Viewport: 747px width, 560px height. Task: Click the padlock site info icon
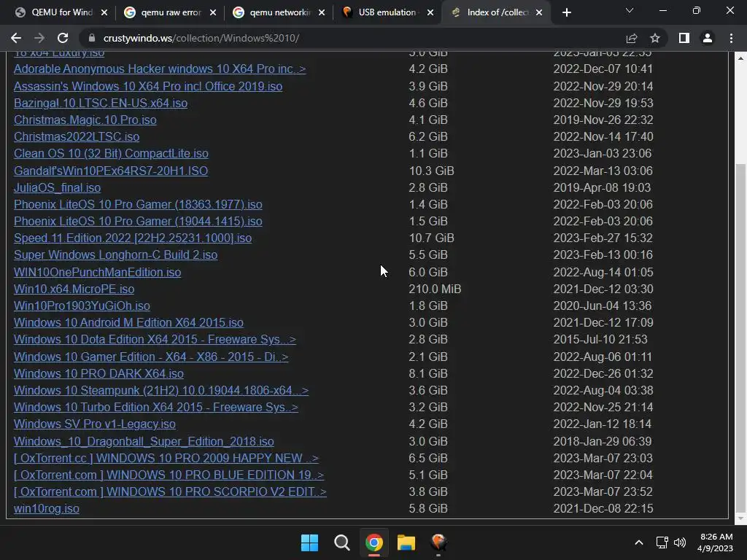tap(92, 38)
